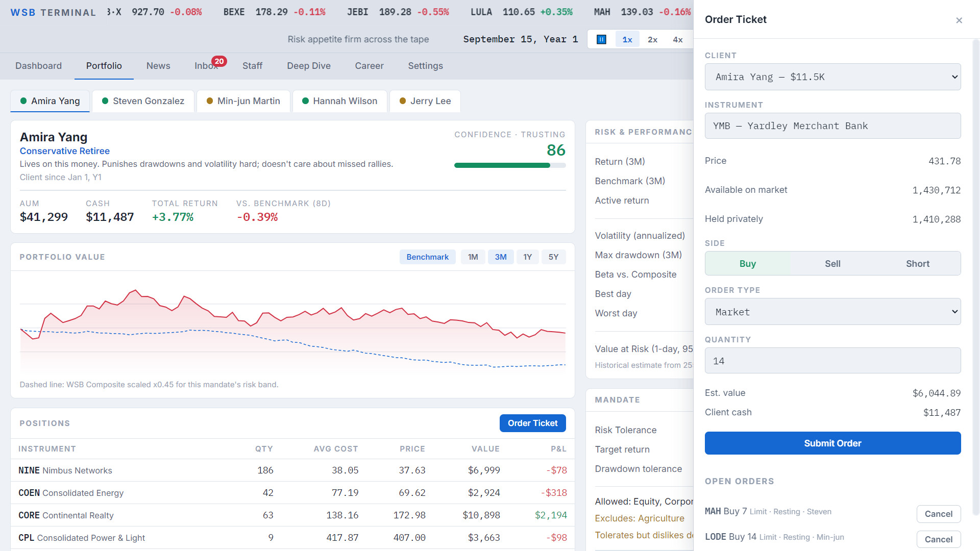
Task: Click the Quantity field showing 14
Action: pos(832,361)
